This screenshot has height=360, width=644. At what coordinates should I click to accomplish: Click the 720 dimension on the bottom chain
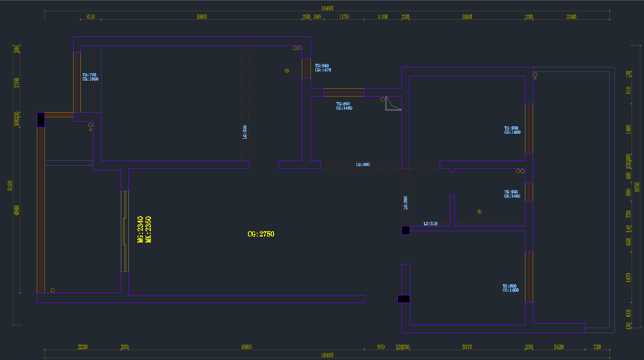tap(597, 347)
